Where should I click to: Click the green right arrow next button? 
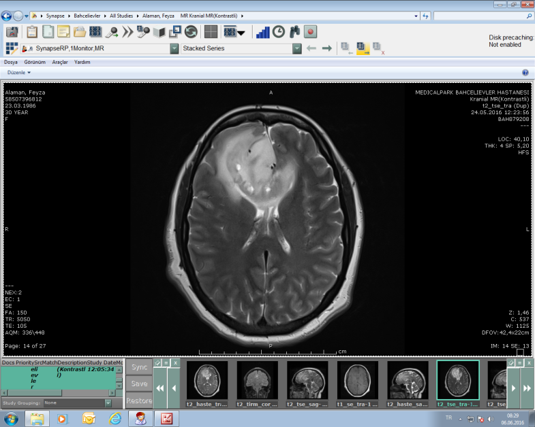pos(327,48)
